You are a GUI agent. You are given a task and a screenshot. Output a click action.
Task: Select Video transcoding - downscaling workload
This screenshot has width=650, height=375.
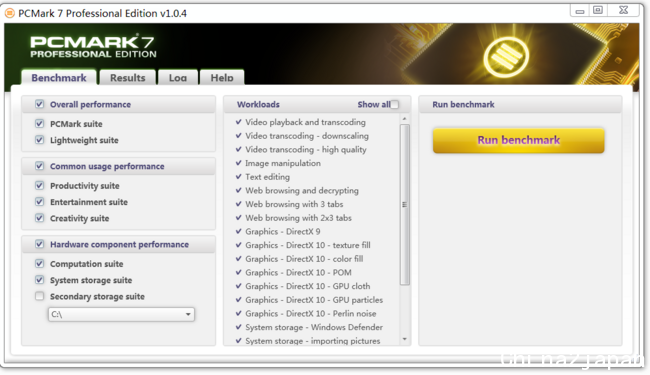tap(307, 136)
